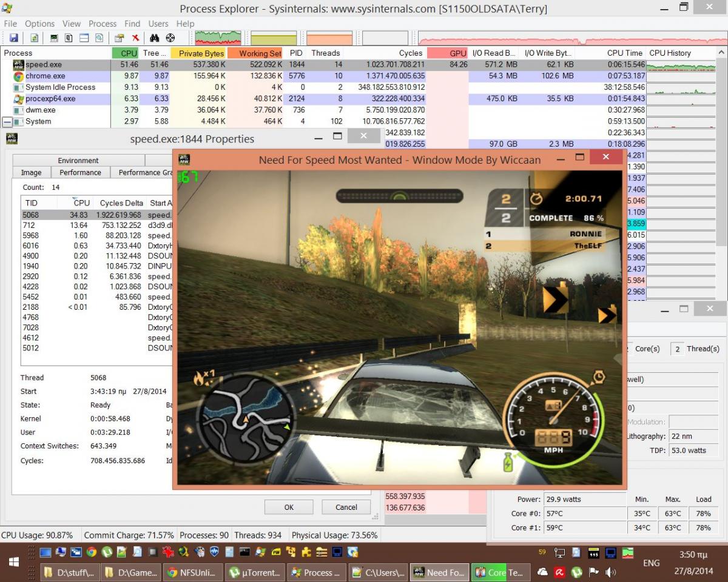Open the Users menu
The image size is (728, 582).
(x=158, y=24)
